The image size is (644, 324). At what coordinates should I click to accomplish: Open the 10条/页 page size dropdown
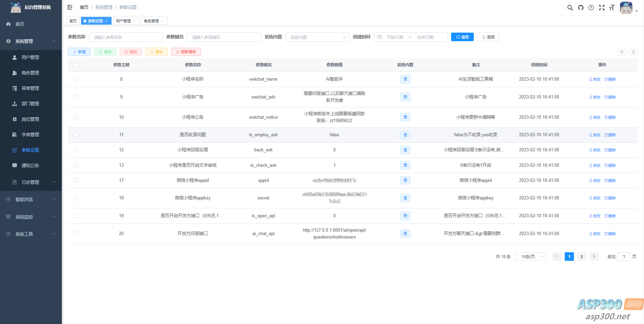click(x=531, y=257)
